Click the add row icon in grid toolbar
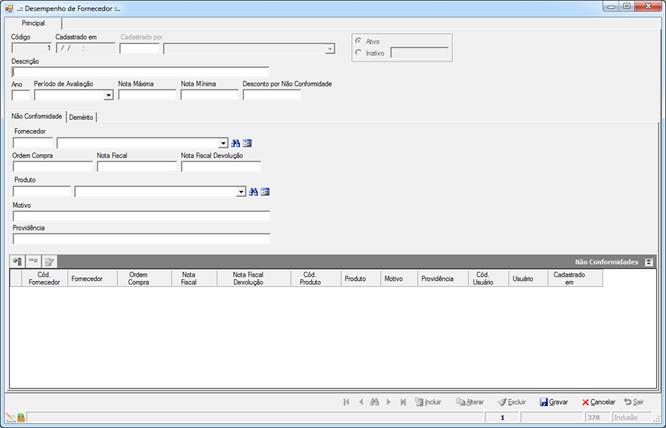The image size is (666, 428). coord(17,261)
